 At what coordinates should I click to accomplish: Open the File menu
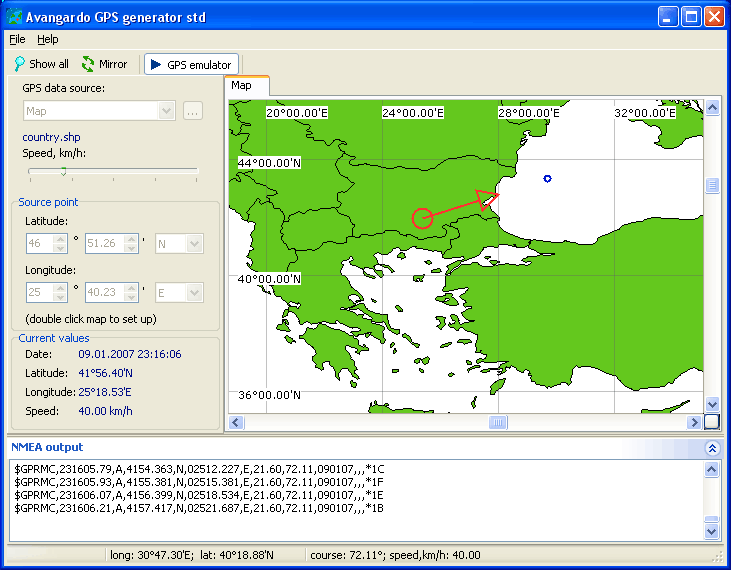click(x=17, y=39)
